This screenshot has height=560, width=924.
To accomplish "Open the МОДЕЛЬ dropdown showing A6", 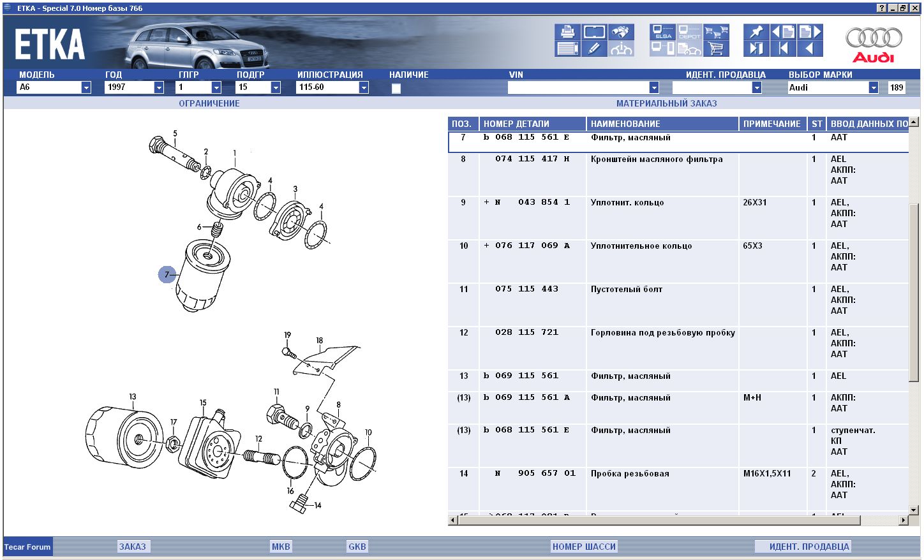I will coord(86,87).
